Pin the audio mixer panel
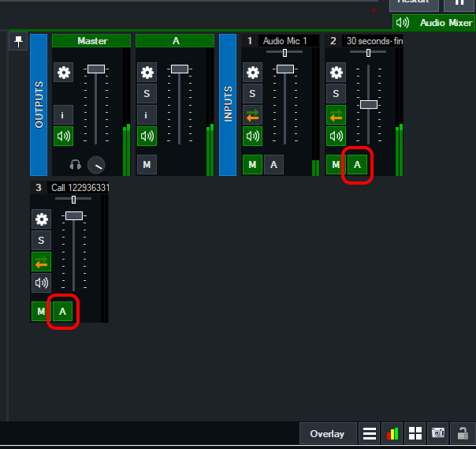The width and height of the screenshot is (476, 449). tap(19, 42)
